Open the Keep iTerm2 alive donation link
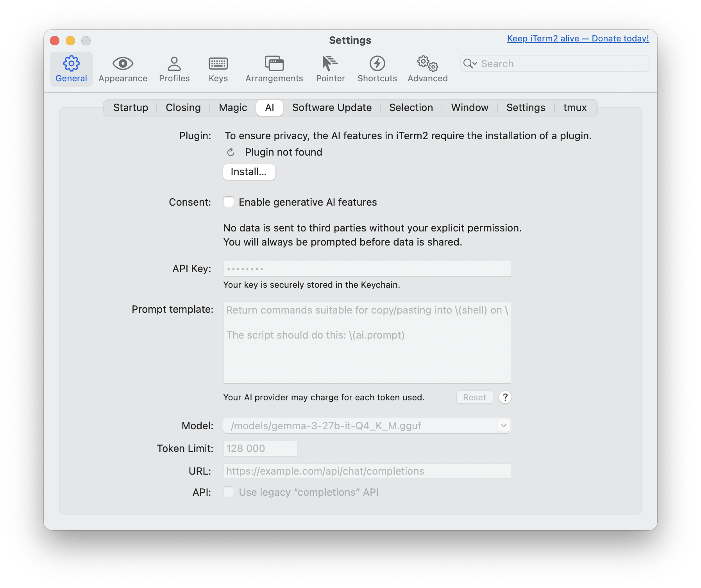The image size is (701, 588). [x=577, y=38]
